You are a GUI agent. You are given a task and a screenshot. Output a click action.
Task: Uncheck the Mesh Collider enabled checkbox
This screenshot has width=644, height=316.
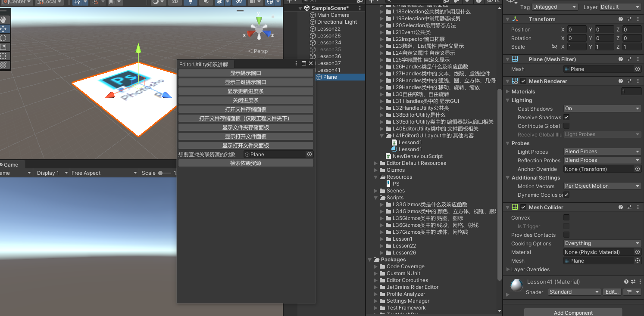[523, 208]
